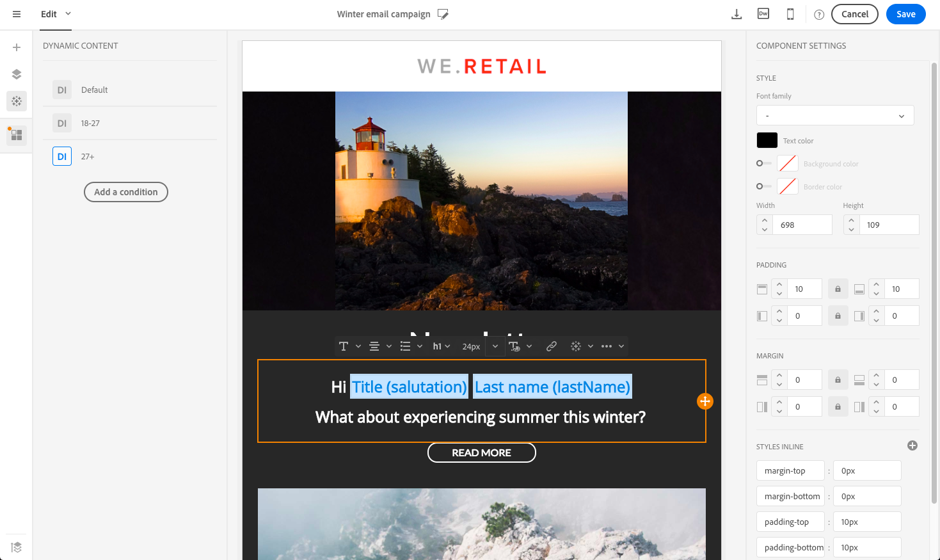Open the black Text color swatch
This screenshot has width=940, height=560.
(x=767, y=140)
